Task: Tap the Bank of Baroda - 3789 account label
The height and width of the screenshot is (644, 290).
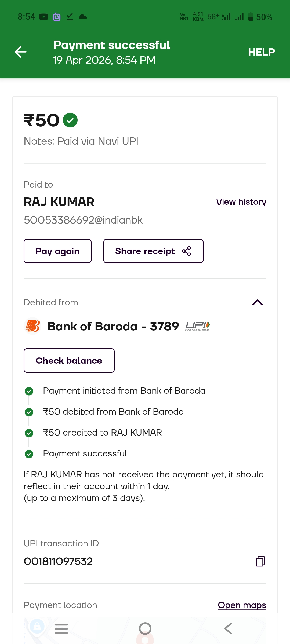Action: (113, 326)
